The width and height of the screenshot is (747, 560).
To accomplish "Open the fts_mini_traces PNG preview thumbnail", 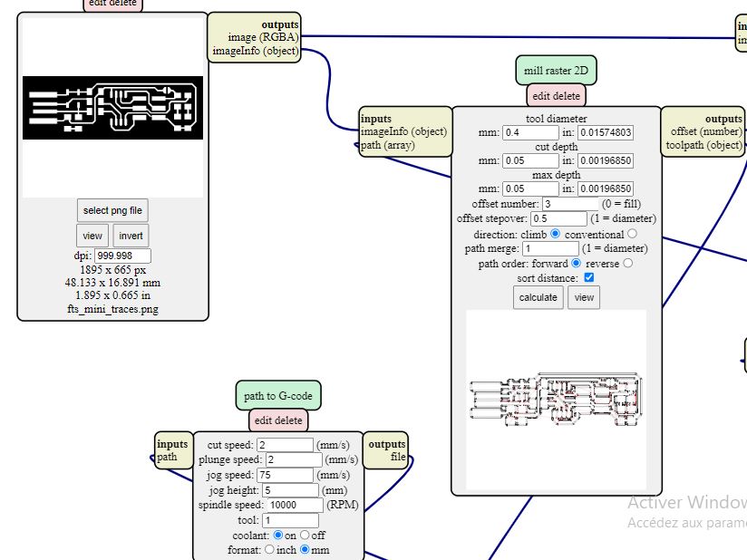I will 113,108.
